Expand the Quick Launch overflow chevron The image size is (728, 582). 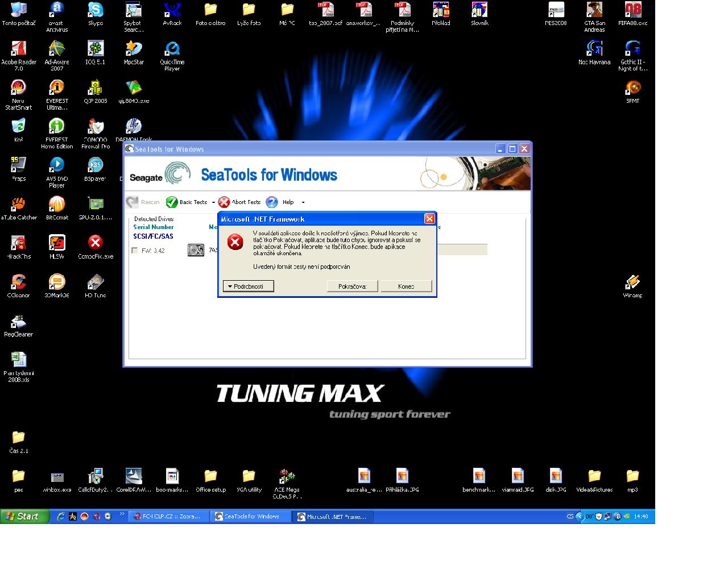click(122, 515)
